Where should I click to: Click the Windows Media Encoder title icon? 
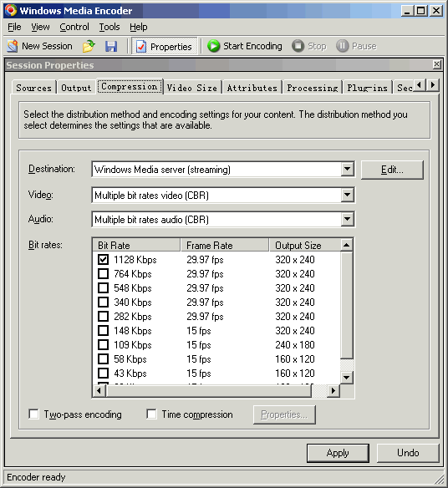tap(11, 10)
